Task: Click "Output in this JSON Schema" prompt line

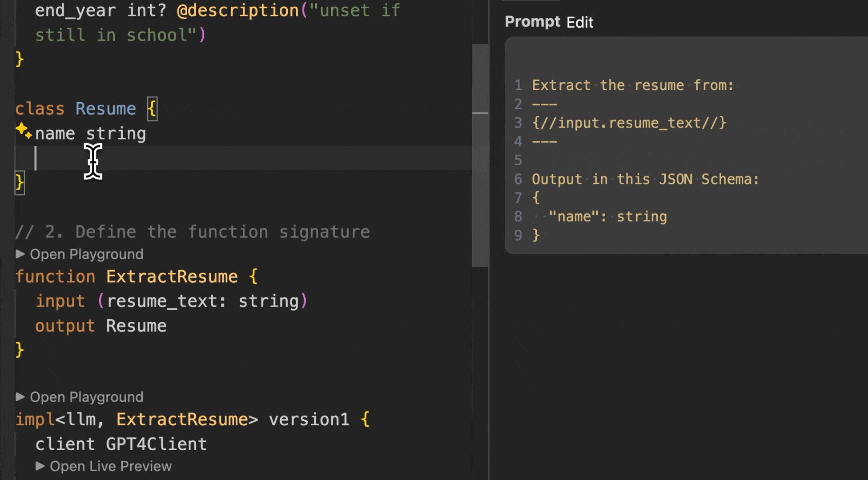Action: pos(645,179)
